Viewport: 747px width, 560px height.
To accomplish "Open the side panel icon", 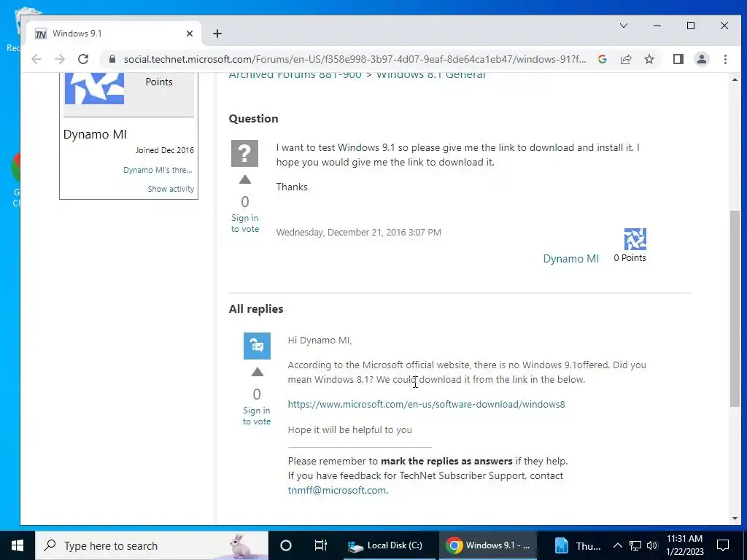I will point(678,59).
